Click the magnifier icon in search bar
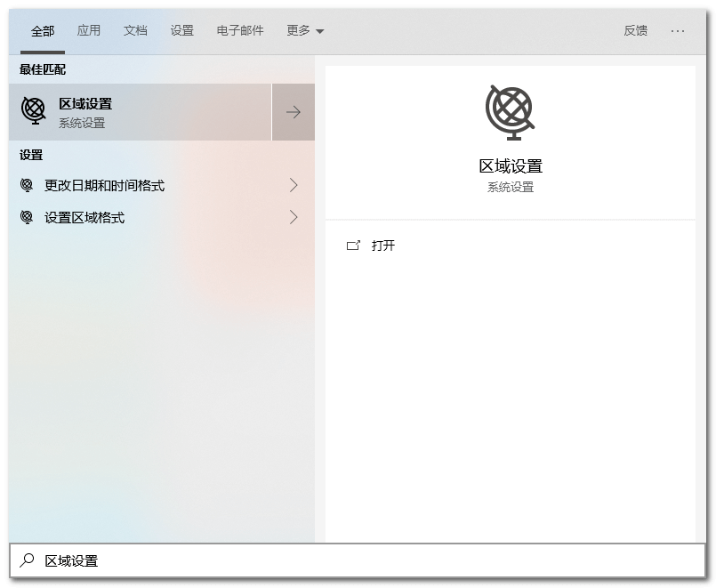Screen dimensions: 716x588 28,560
